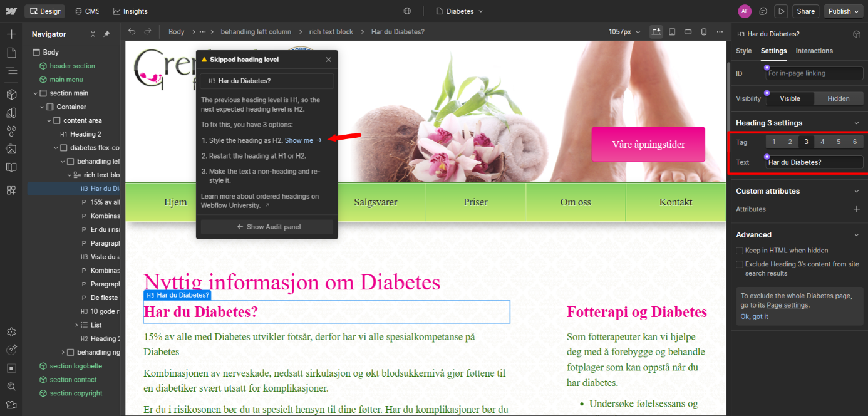Open the Interactions tab
The image size is (868, 416).
coord(814,51)
